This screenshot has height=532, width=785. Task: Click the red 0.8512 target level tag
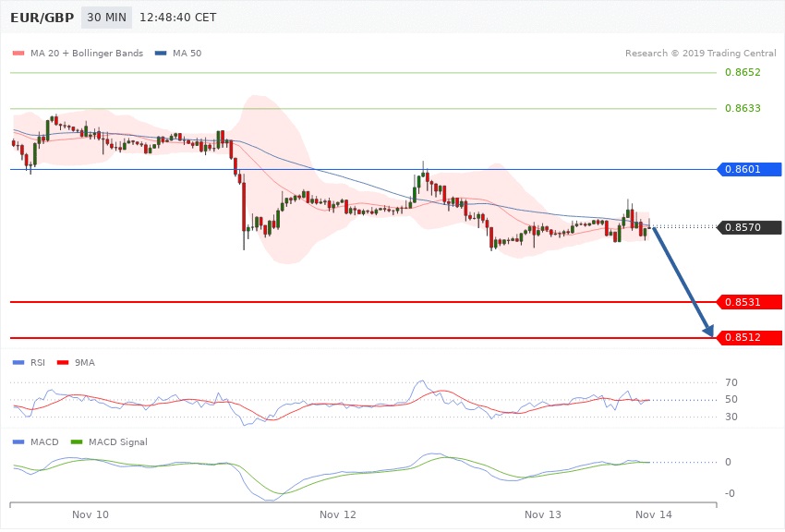[749, 338]
